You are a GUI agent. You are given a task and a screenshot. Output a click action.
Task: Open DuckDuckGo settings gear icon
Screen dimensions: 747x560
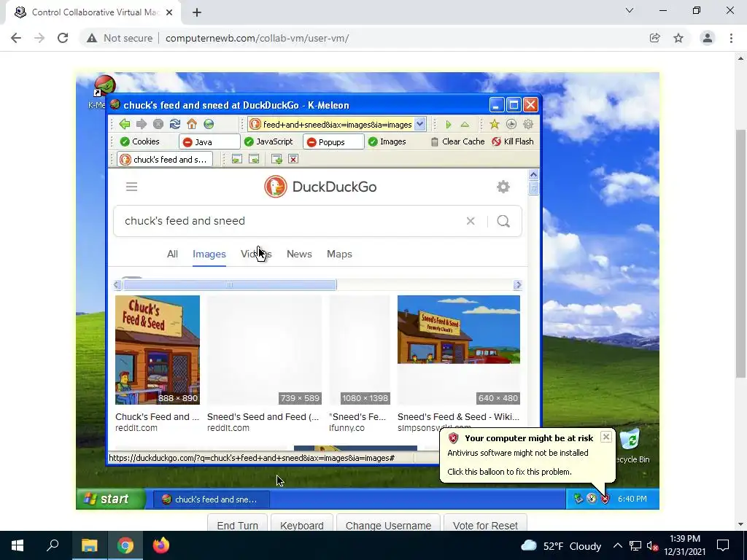pyautogui.click(x=503, y=187)
